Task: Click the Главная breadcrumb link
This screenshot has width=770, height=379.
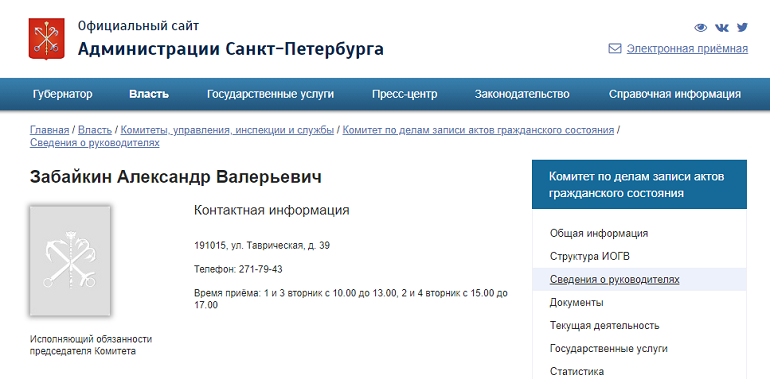Action: 49,130
